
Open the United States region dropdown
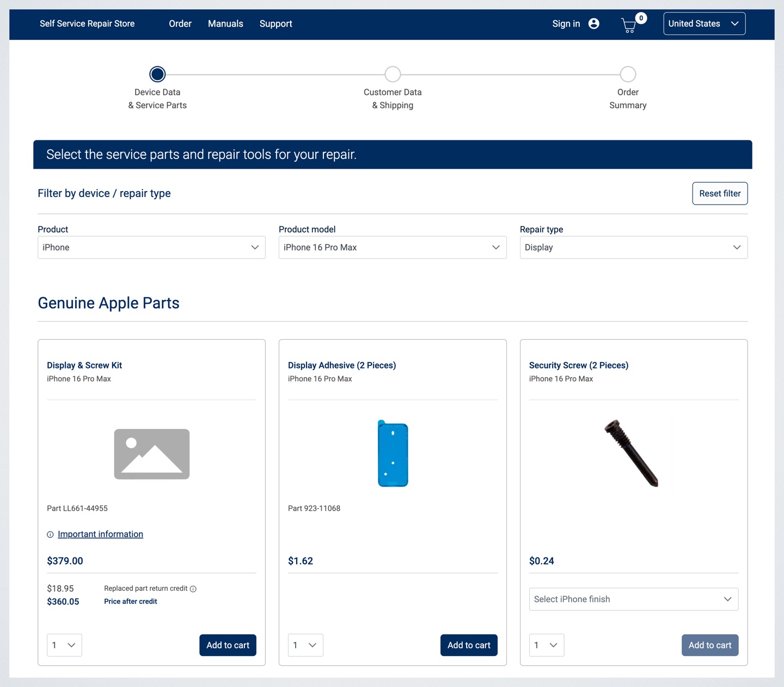coord(704,23)
